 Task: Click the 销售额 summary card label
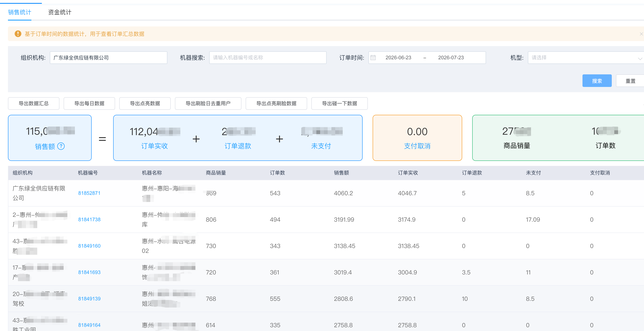[x=45, y=146]
